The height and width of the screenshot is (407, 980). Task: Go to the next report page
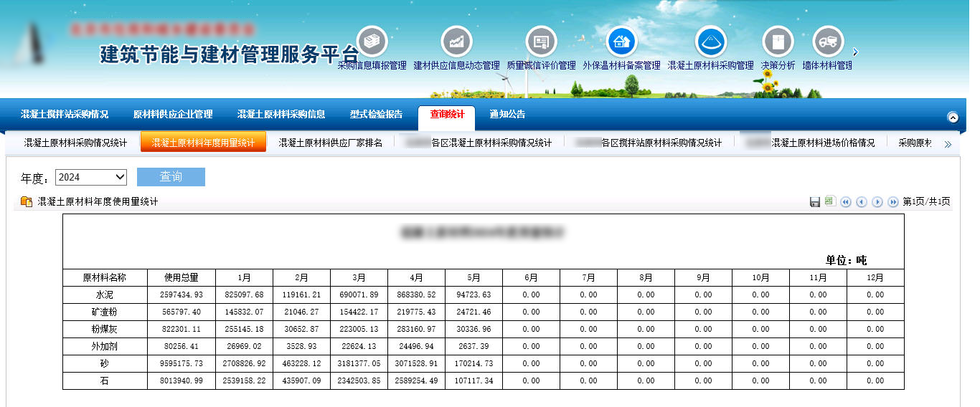coord(877,202)
